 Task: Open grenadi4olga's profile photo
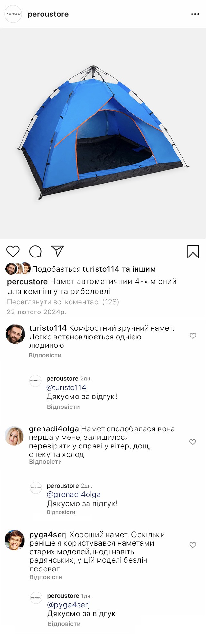[14, 436]
